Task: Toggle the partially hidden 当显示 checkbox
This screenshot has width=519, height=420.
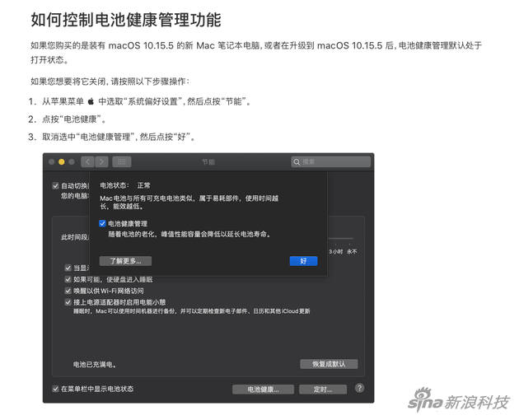Action: click(x=68, y=268)
